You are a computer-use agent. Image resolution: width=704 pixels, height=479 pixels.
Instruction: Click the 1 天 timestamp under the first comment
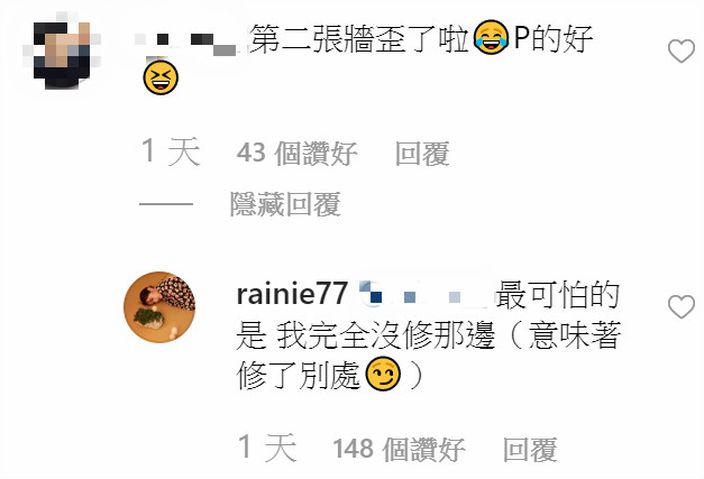coord(171,152)
